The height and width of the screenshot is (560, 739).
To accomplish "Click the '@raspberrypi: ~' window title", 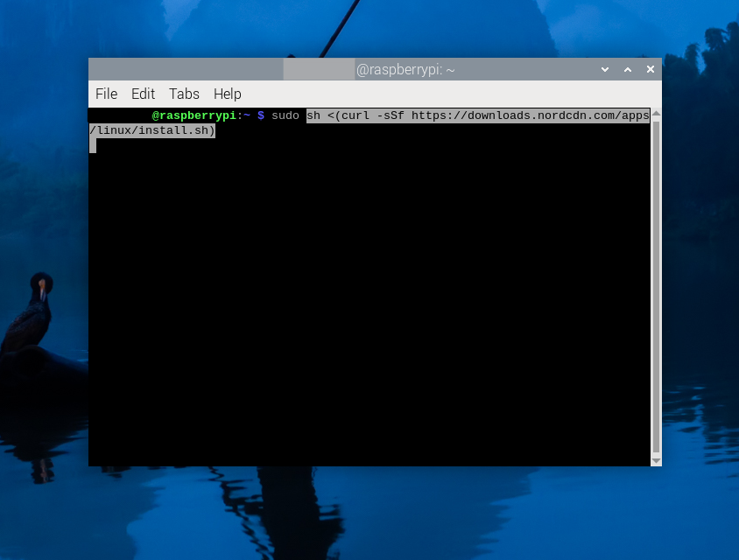I will (x=405, y=70).
